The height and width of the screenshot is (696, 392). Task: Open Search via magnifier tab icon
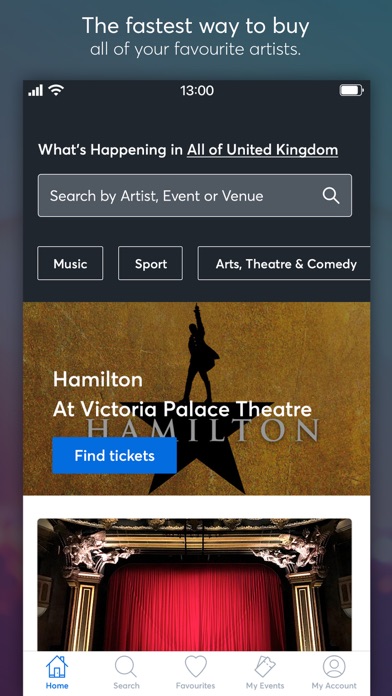tap(126, 666)
